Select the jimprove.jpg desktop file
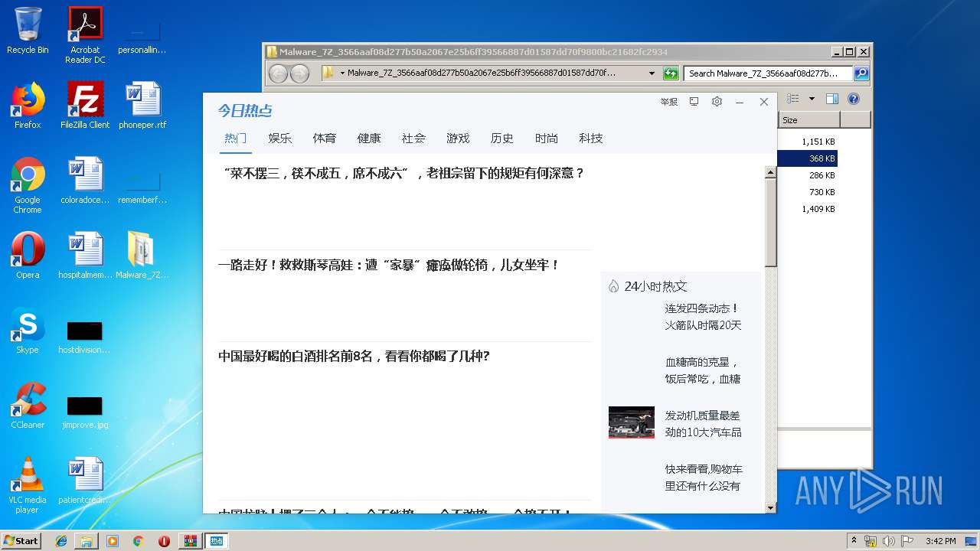The image size is (980, 551). point(85,412)
